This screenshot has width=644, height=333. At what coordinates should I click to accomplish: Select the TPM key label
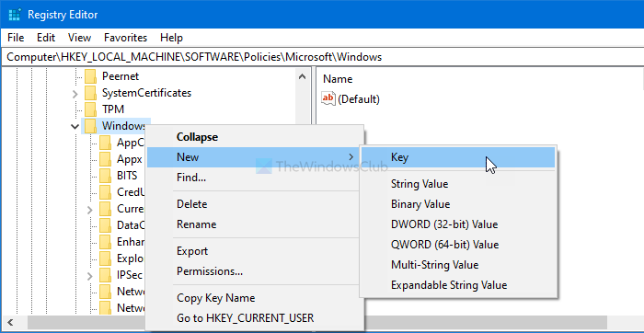point(113,109)
